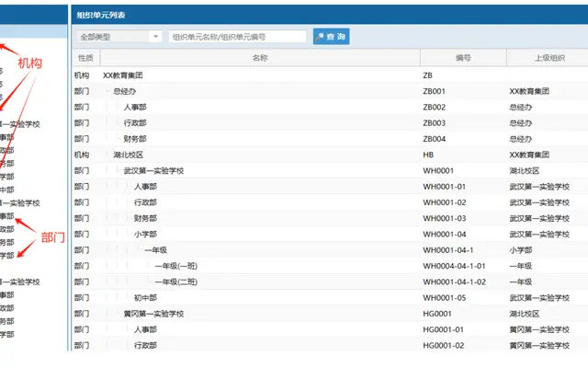Viewport: 588px width, 368px height.
Task: Click parent 湖北校区 in the WH0001 row
Action: point(525,170)
